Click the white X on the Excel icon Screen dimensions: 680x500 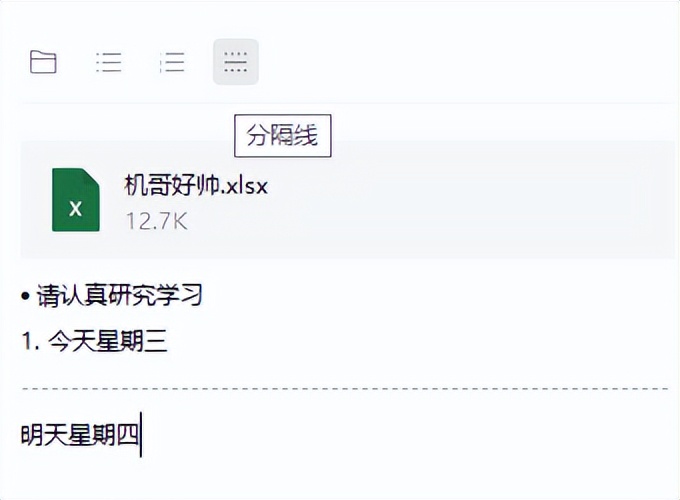point(75,209)
